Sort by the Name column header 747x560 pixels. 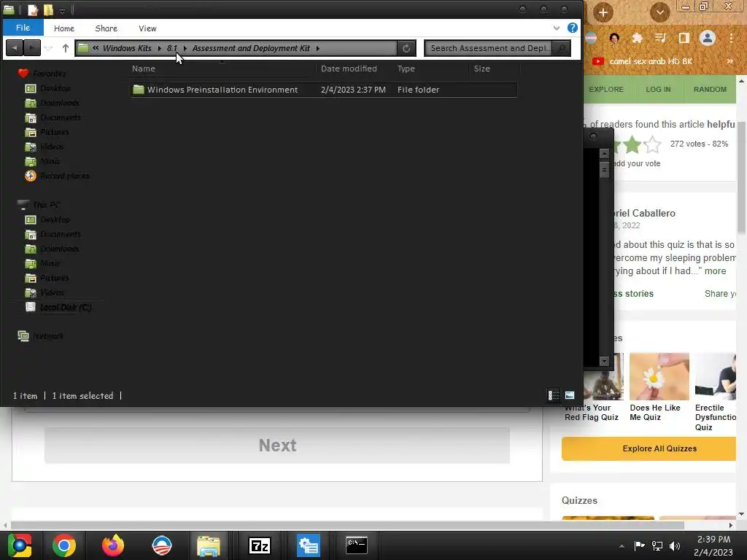144,69
